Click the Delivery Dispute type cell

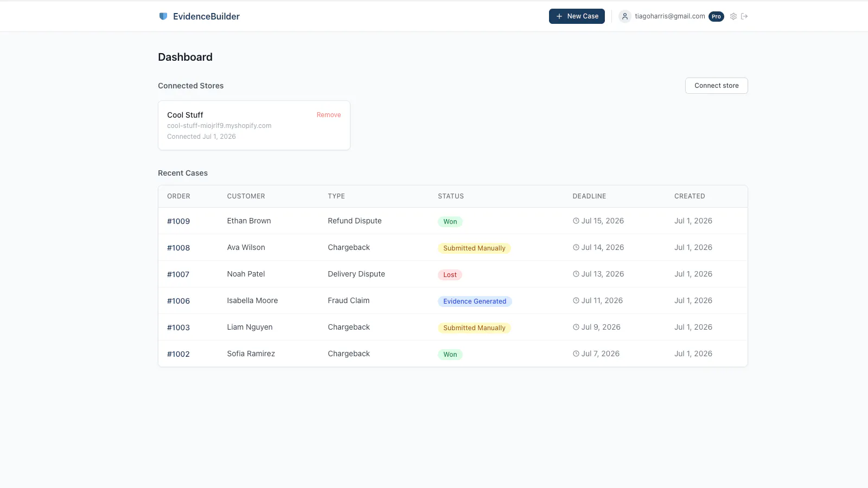(x=356, y=274)
